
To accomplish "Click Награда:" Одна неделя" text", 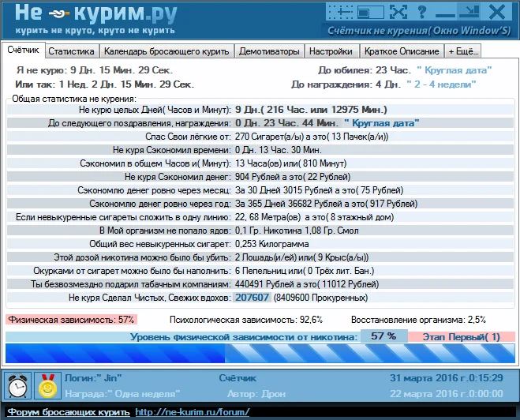I will [122, 394].
